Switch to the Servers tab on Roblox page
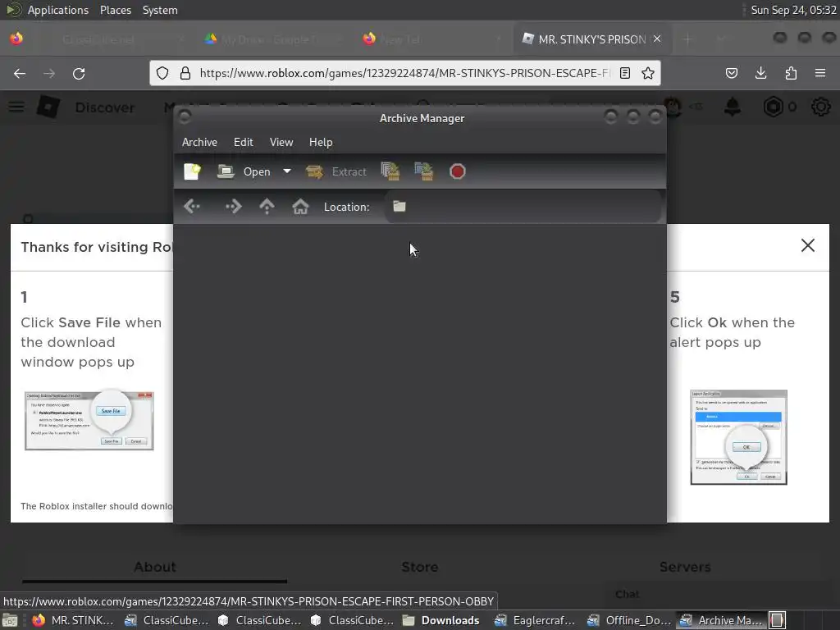 point(685,567)
